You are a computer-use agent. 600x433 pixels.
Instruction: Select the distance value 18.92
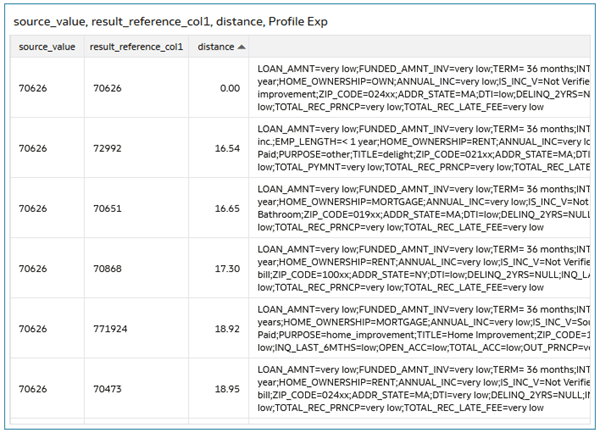click(227, 329)
